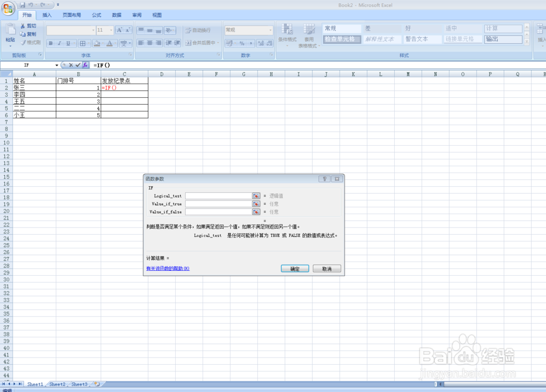
Task: Click the Font Color letter A
Action: click(109, 43)
